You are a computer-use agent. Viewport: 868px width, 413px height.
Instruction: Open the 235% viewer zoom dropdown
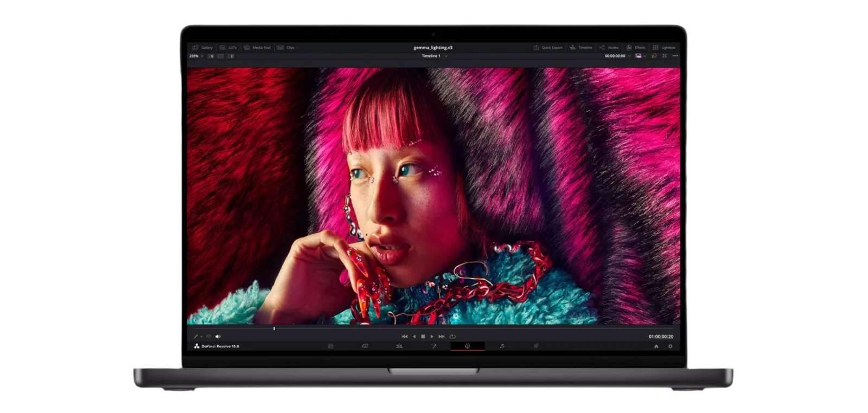coord(196,56)
